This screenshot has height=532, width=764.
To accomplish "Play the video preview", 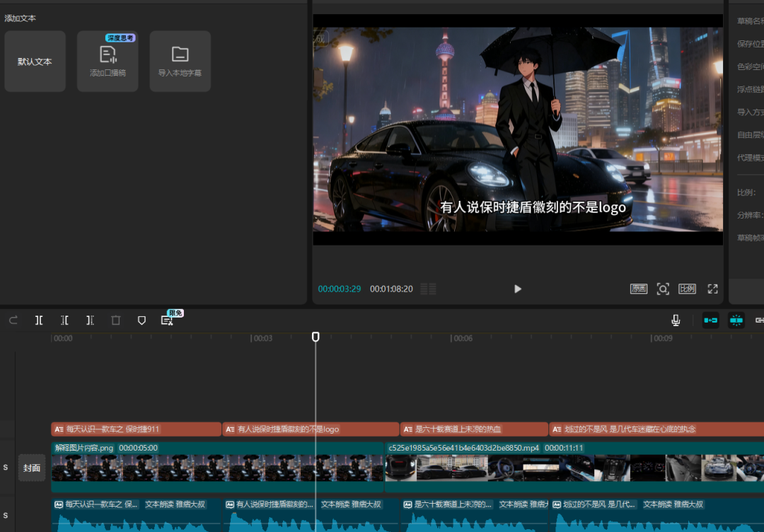I will point(518,289).
